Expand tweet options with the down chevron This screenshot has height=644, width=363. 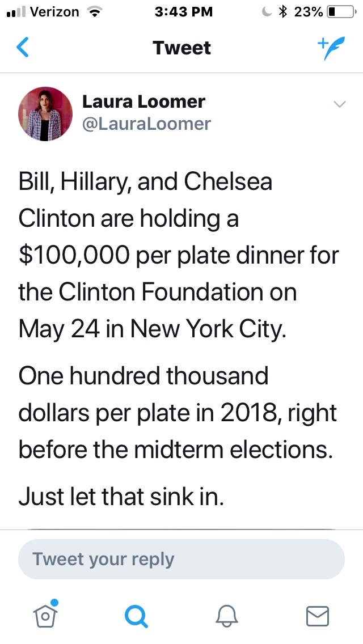[339, 104]
